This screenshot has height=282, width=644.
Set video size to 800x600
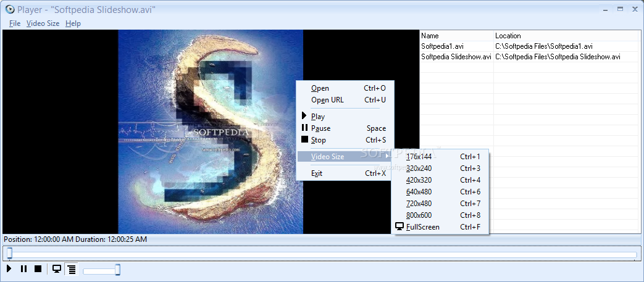440,215
